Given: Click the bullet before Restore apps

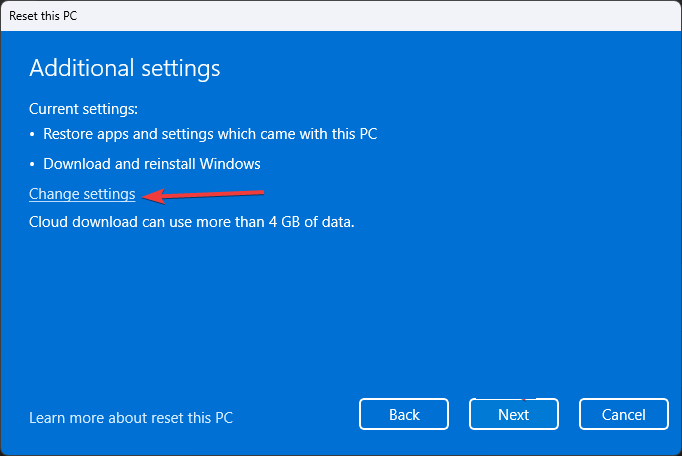Looking at the screenshot, I should pyautogui.click(x=33, y=134).
